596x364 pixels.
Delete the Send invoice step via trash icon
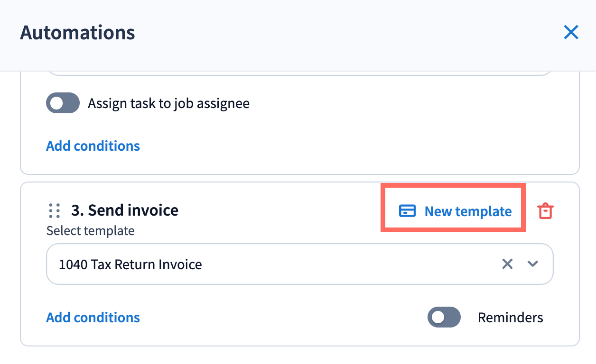pos(545,211)
